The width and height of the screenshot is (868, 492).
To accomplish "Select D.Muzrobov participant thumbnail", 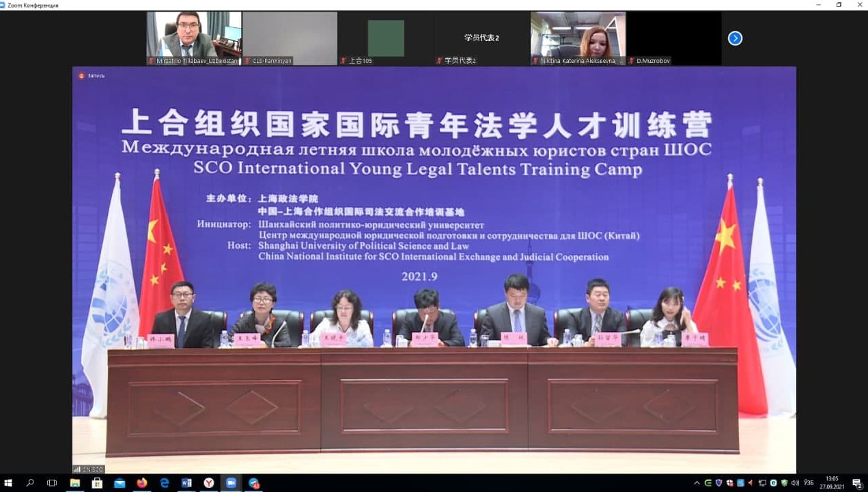I will tap(673, 38).
